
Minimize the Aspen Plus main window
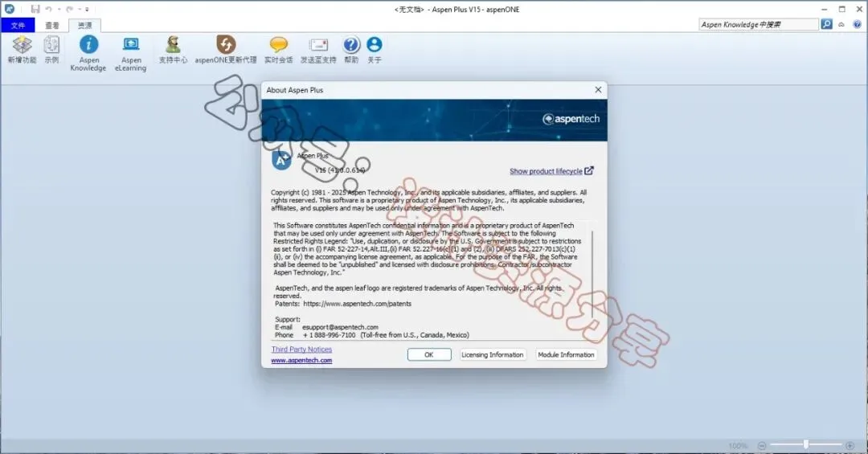pyautogui.click(x=825, y=9)
